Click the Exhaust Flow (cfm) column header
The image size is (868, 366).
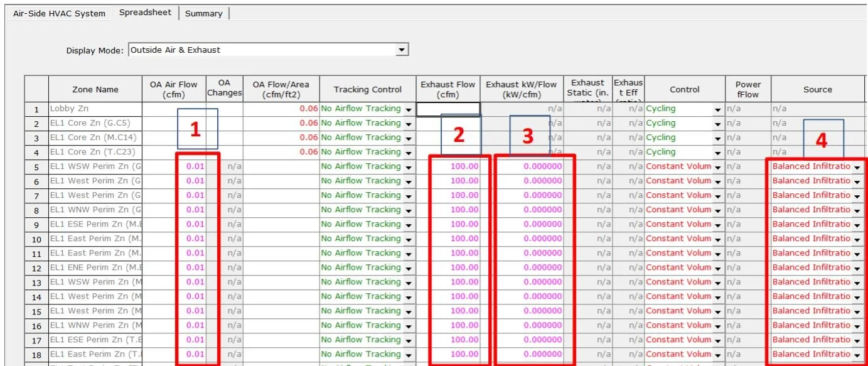[448, 89]
